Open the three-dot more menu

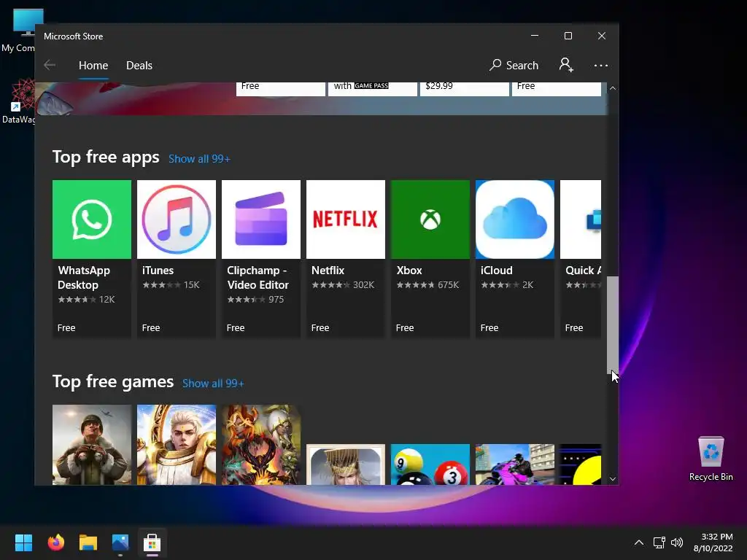pyautogui.click(x=601, y=65)
